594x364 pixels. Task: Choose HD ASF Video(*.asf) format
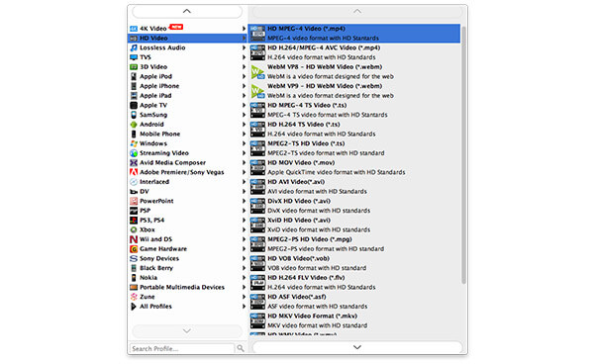click(x=354, y=302)
